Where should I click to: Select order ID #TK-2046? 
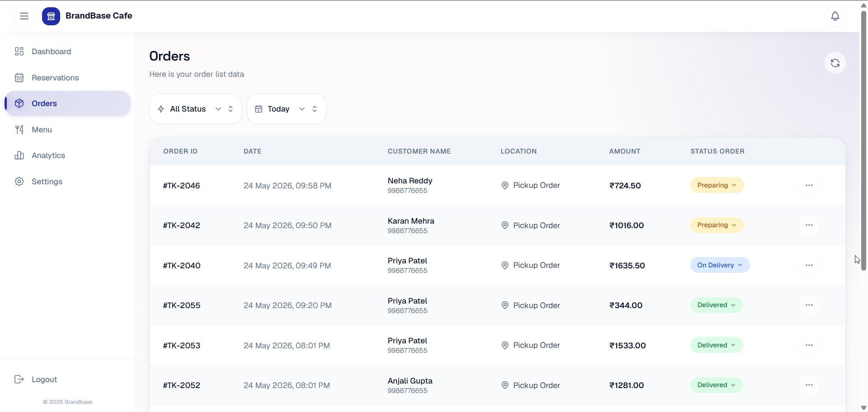pos(181,186)
